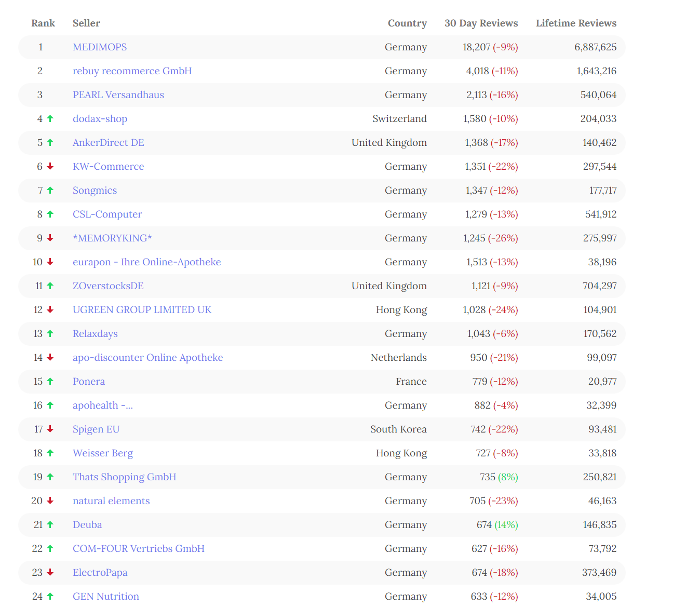Click the green up arrow at rank 5

[50, 142]
